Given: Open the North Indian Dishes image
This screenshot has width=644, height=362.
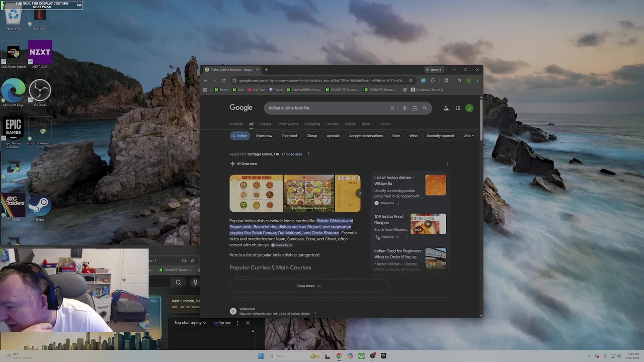Looking at the screenshot, I should tap(256, 194).
